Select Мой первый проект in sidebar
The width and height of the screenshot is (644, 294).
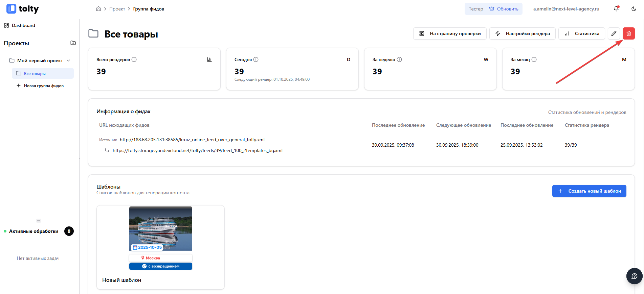[x=39, y=60]
